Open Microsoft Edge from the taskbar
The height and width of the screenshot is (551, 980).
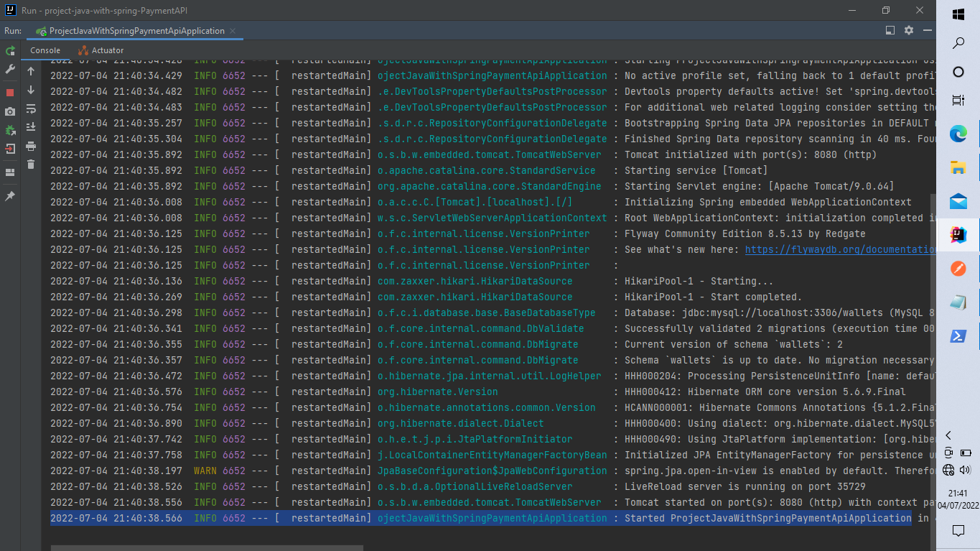coord(958,133)
